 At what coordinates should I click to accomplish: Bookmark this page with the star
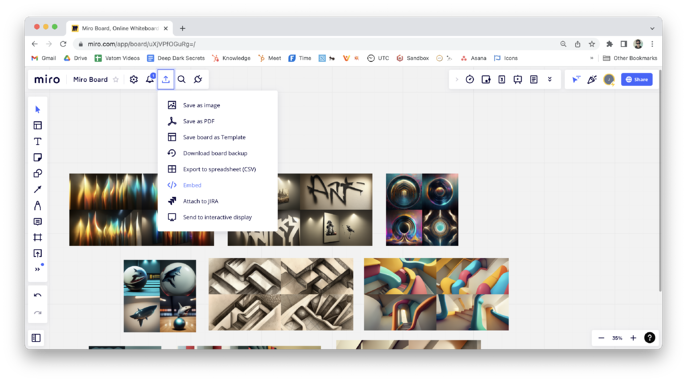[x=592, y=44]
